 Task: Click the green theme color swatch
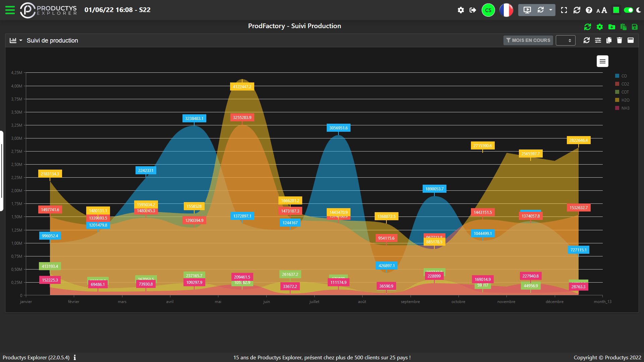point(616,10)
